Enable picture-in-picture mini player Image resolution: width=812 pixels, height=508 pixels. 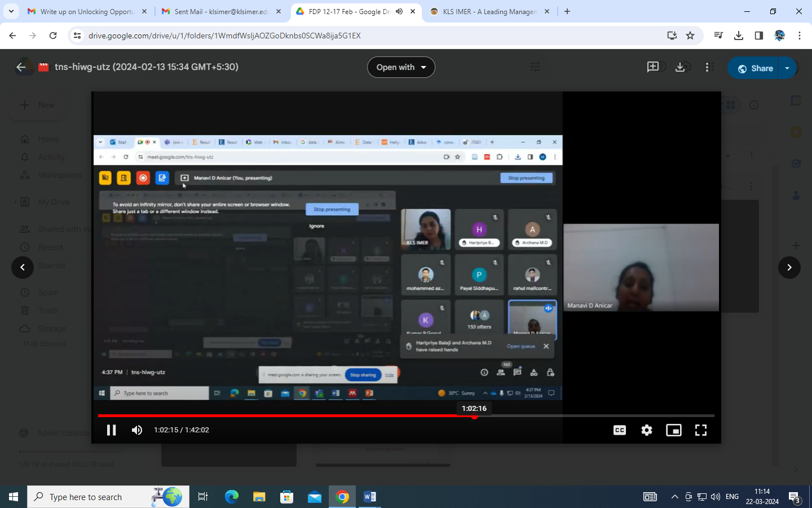click(x=673, y=430)
